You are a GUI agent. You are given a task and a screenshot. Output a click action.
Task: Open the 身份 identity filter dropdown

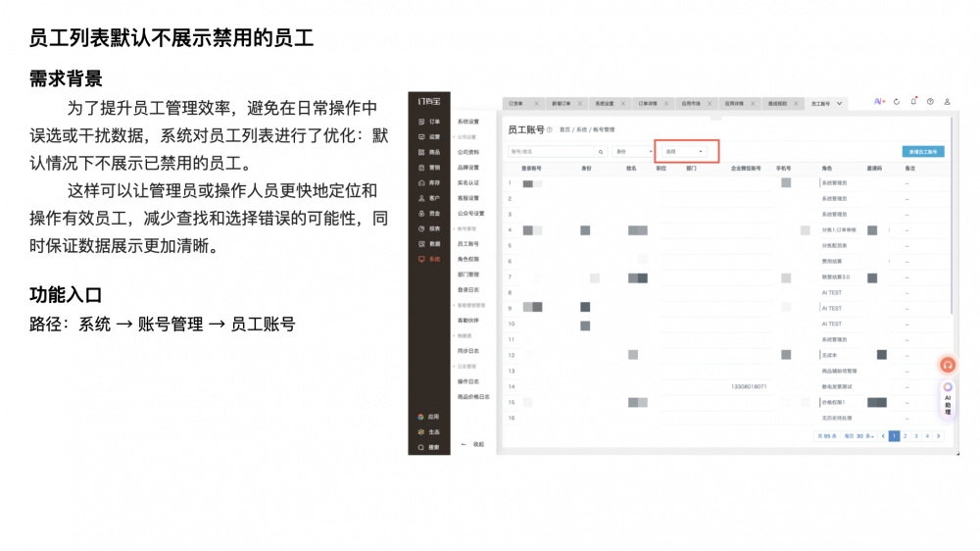[632, 152]
